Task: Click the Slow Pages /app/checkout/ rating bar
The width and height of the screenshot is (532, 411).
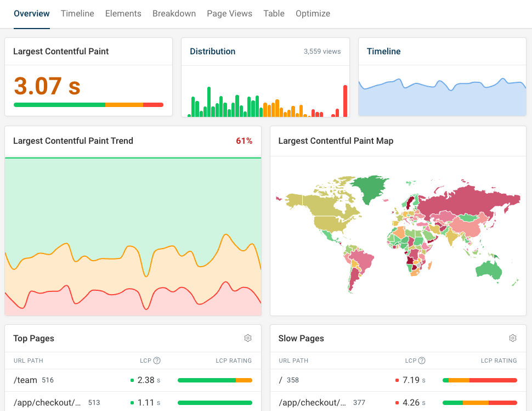Action: [x=480, y=403]
